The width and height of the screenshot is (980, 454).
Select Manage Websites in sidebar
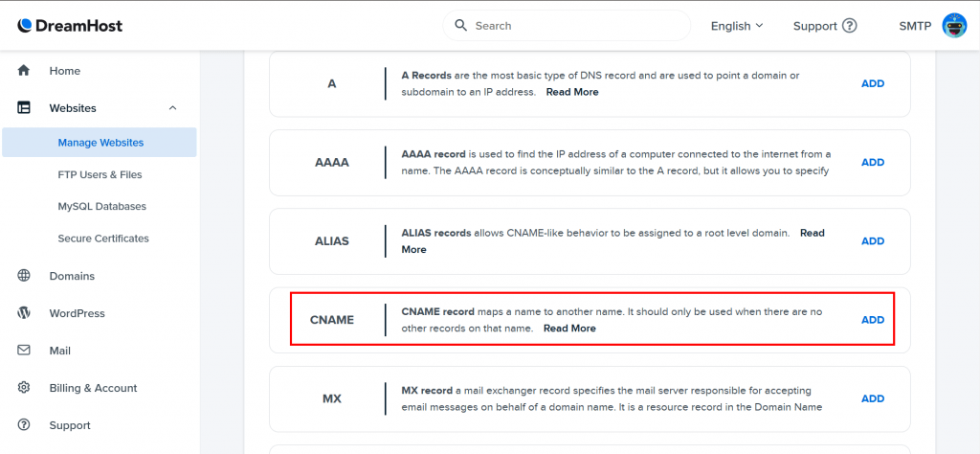pyautogui.click(x=100, y=143)
